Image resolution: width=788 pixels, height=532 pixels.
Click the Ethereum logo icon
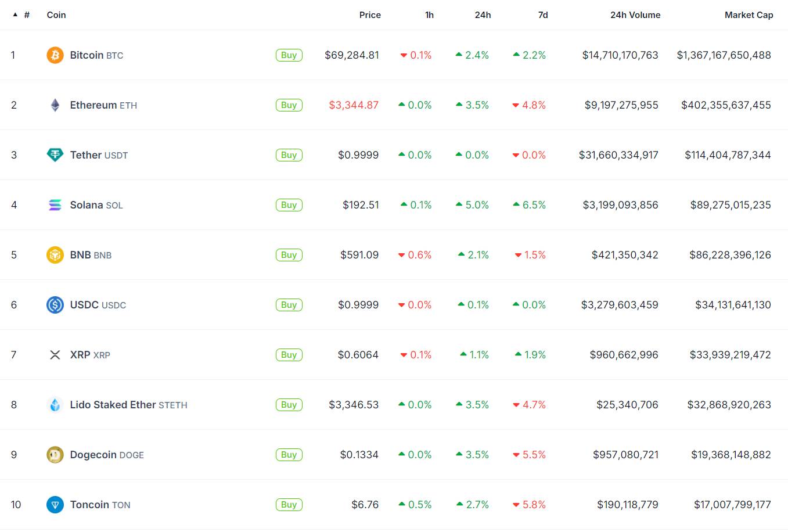point(55,105)
